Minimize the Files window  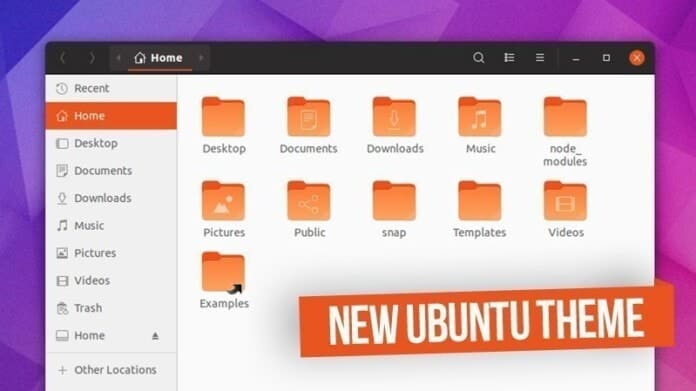(576, 58)
